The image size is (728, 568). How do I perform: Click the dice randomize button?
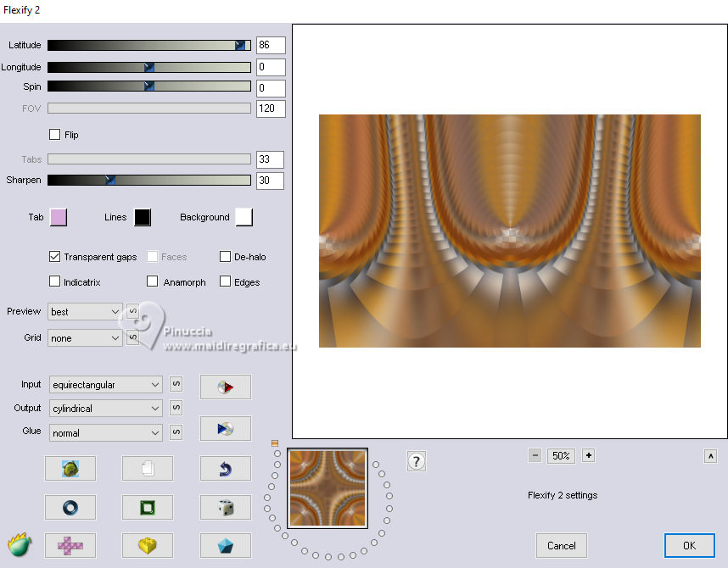(x=225, y=507)
